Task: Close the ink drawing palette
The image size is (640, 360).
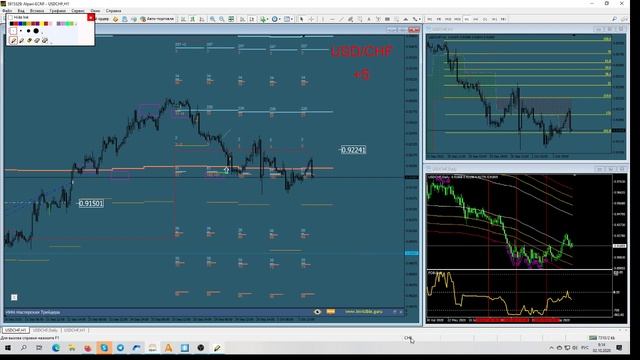Action: [x=91, y=18]
